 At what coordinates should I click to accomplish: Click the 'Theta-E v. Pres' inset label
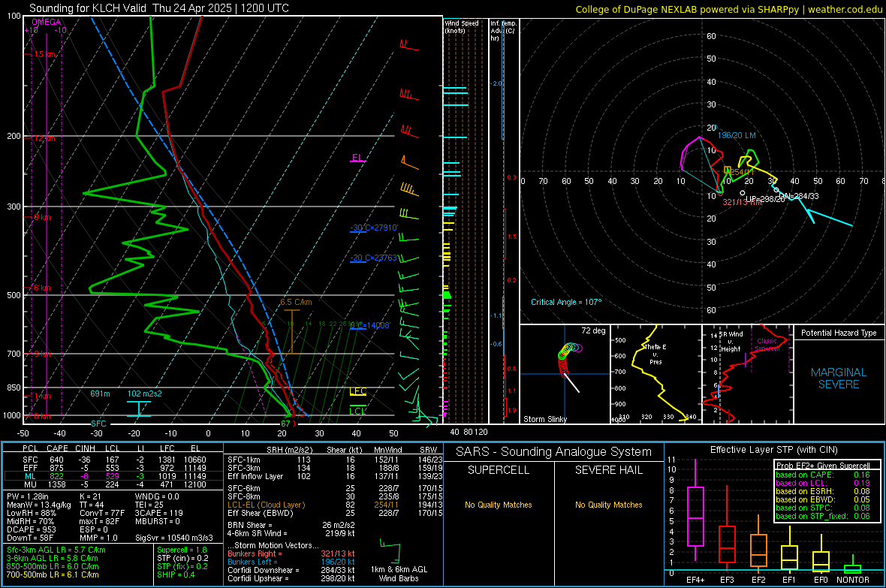coord(655,354)
